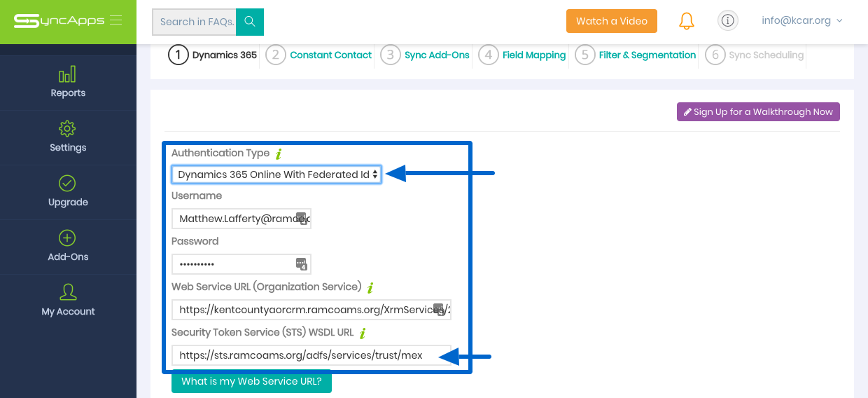Image resolution: width=868 pixels, height=398 pixels.
Task: Click the Search in FAQs input
Action: (x=194, y=22)
